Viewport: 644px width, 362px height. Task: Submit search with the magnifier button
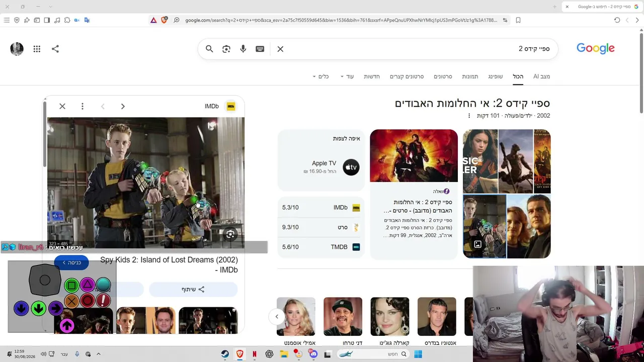pyautogui.click(x=209, y=49)
